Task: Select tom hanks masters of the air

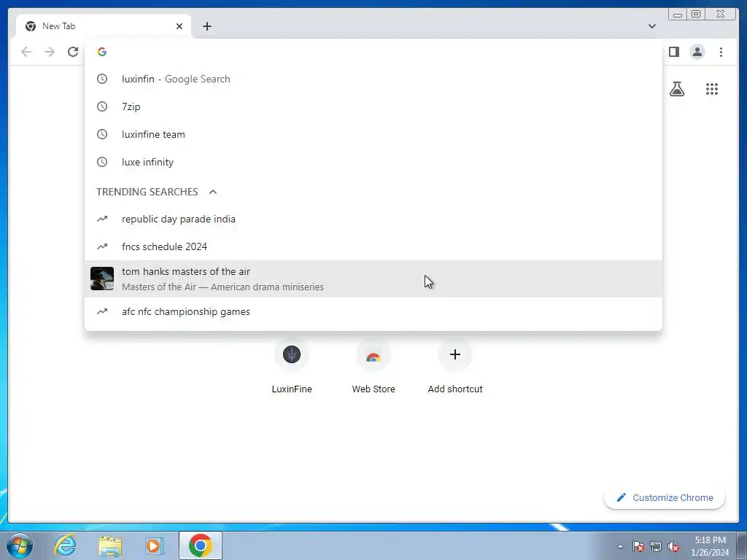Action: pos(373,279)
